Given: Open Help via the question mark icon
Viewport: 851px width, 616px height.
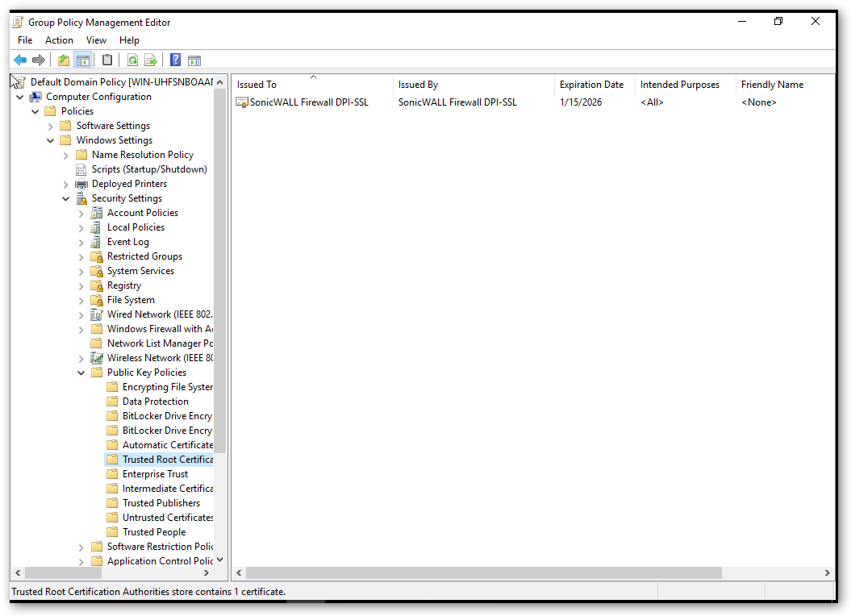Looking at the screenshot, I should tap(175, 60).
